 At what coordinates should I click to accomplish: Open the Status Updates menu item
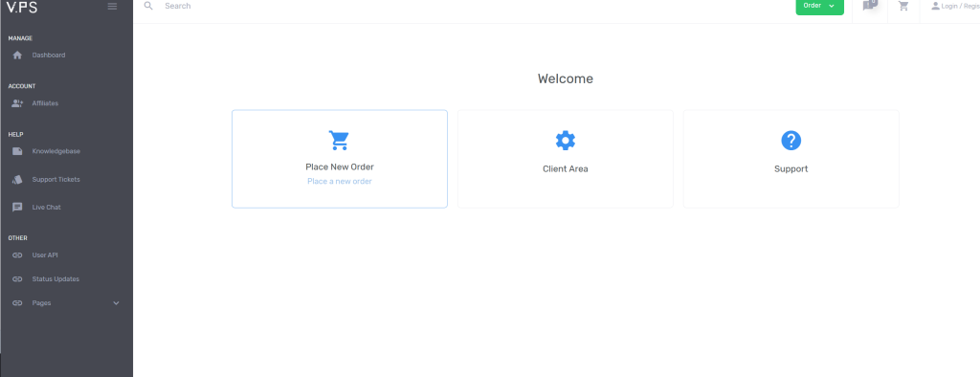tap(56, 278)
